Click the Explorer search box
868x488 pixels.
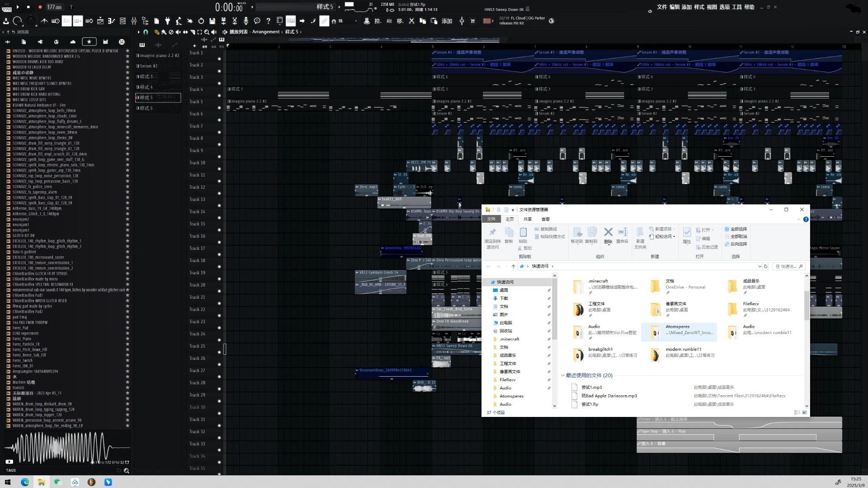(788, 266)
